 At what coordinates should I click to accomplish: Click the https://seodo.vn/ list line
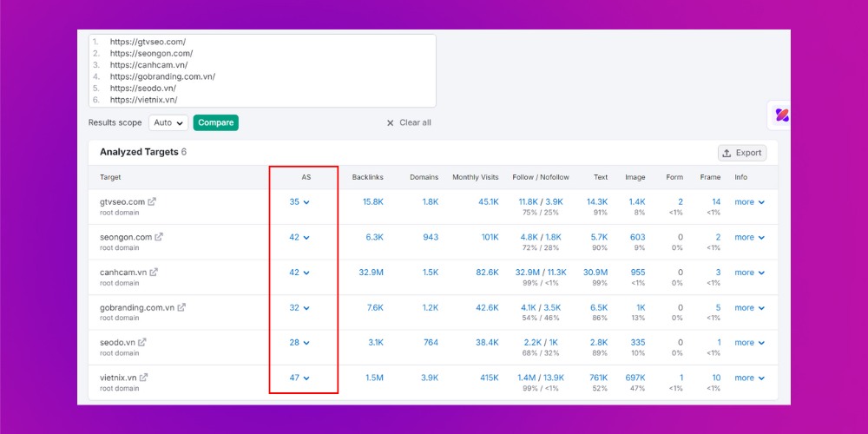point(143,88)
